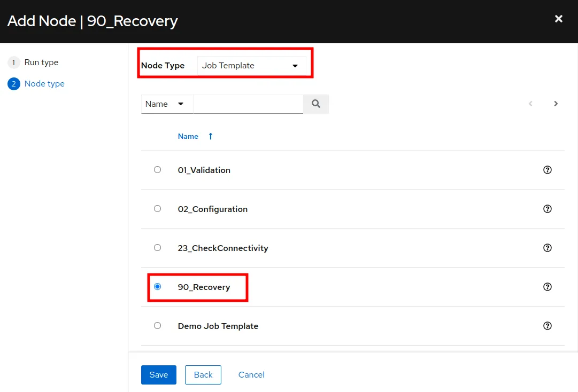Click help icon for 23_CheckConnectivity
Screen dimensions: 578x392
(x=547, y=248)
